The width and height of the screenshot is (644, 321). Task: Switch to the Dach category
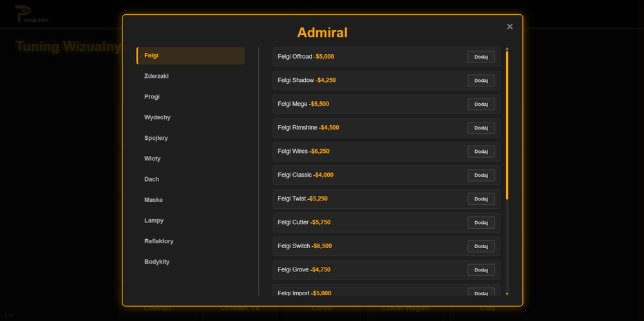click(x=191, y=179)
